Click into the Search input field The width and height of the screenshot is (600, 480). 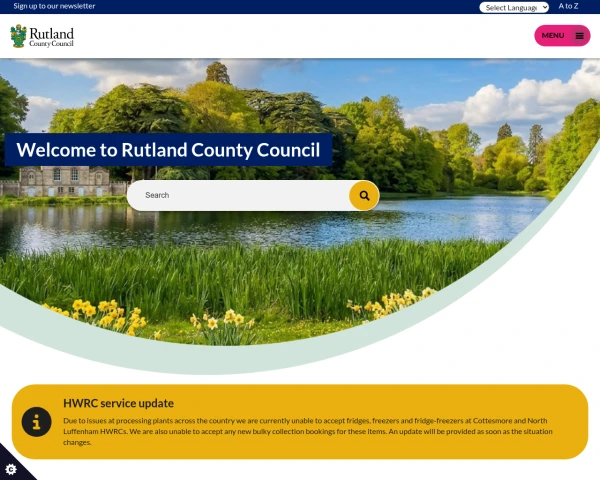238,195
